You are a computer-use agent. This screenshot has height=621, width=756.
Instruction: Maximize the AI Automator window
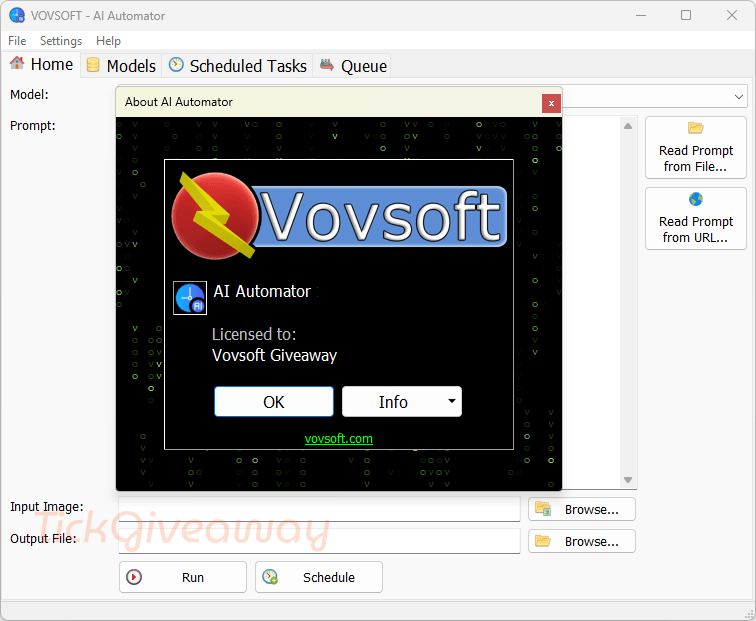686,15
